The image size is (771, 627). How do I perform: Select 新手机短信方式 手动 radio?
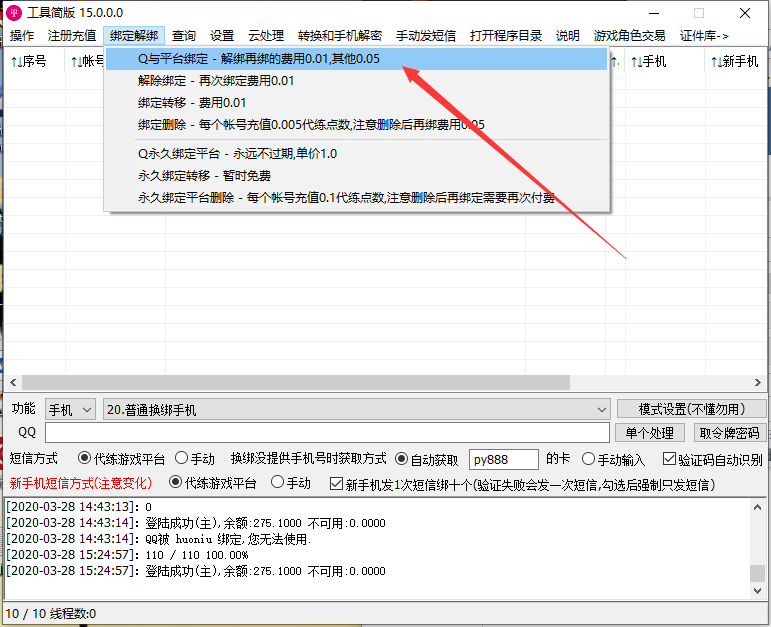(291, 483)
